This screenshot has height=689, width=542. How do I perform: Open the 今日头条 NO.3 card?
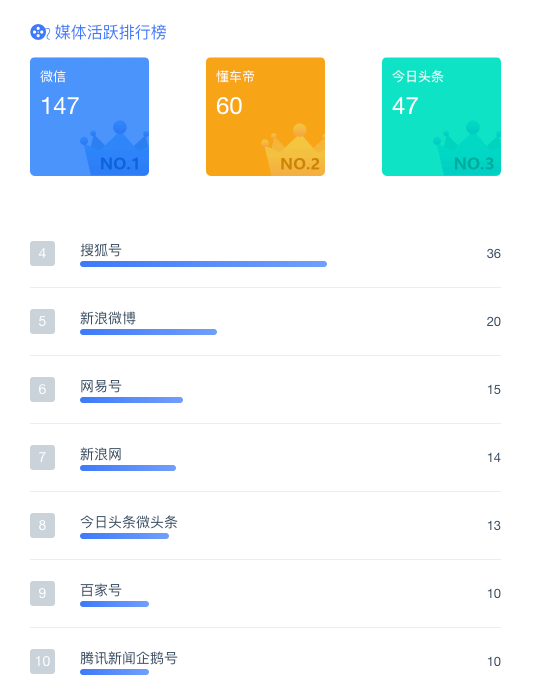[x=441, y=116]
